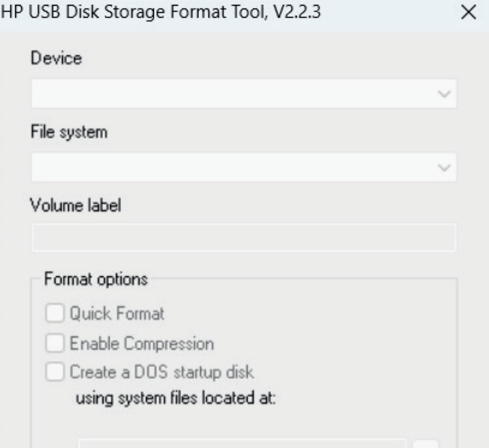Image resolution: width=489 pixels, height=448 pixels.
Task: Click the HP USB Disk Storage Format Tool title
Action: pyautogui.click(x=162, y=14)
